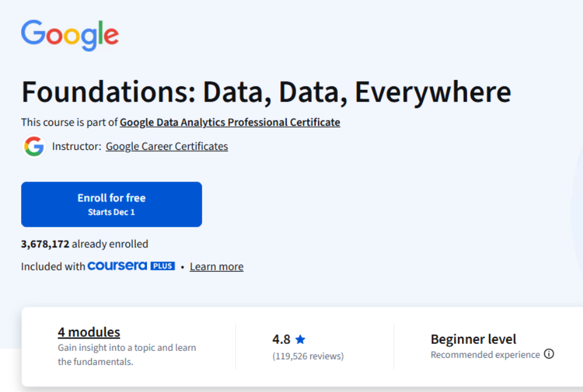The image size is (583, 392).
Task: Open the Learn more link
Action: (216, 266)
